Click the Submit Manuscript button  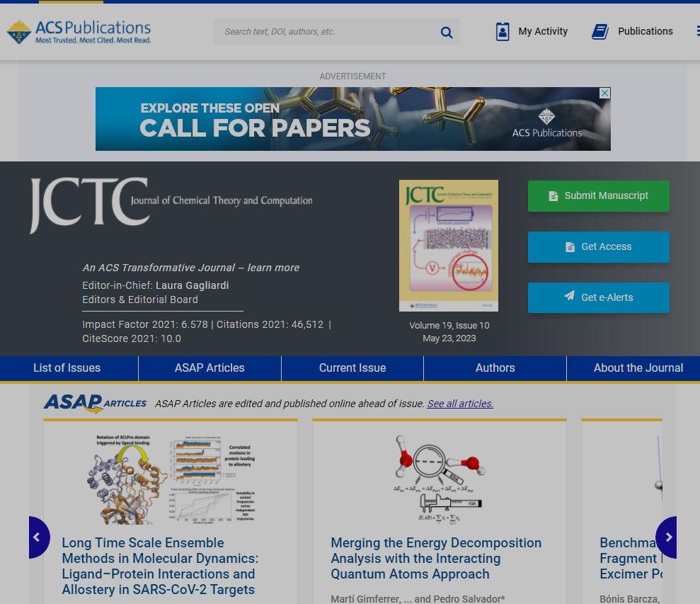coord(598,195)
